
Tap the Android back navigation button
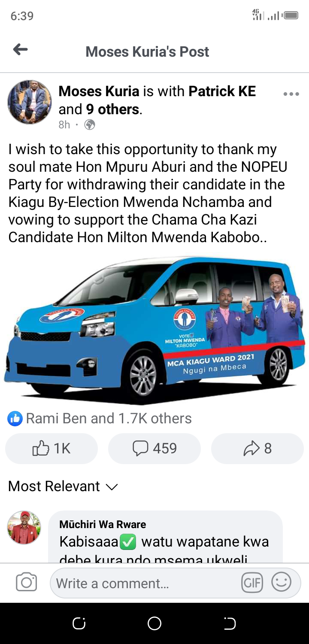[x=230, y=623]
